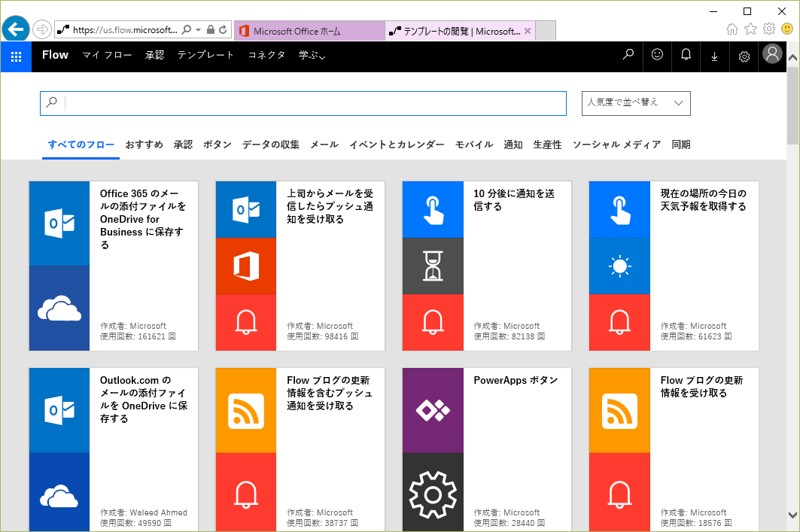
Task: Select the メール category tab
Action: tap(324, 145)
